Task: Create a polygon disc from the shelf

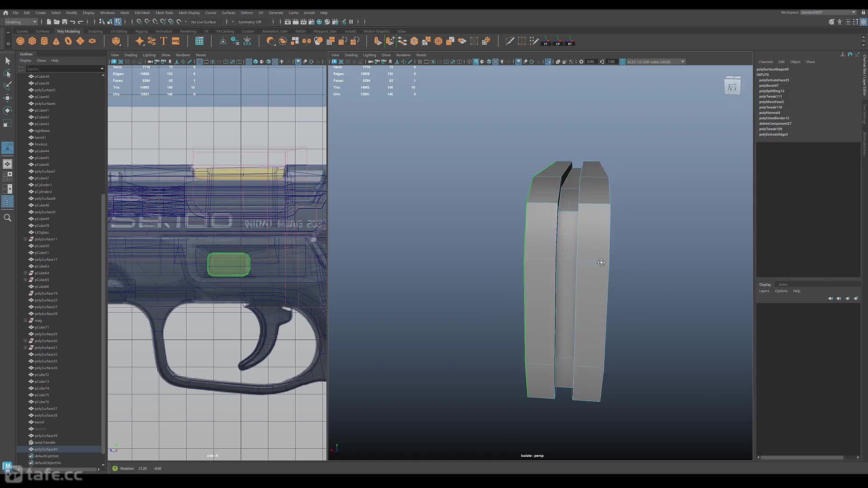Action: tap(92, 41)
